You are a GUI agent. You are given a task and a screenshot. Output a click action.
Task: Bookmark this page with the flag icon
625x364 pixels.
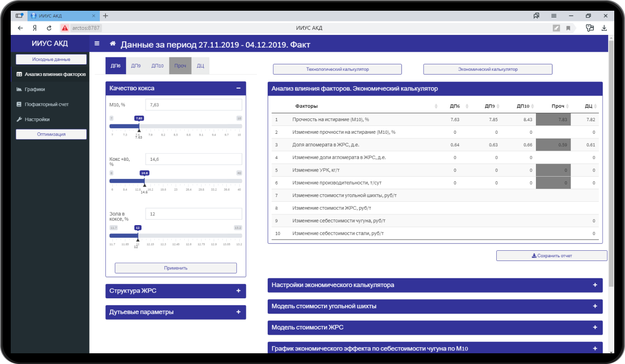[x=568, y=28]
